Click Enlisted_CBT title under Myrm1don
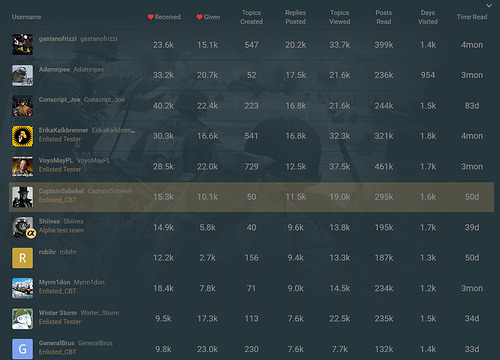Viewport: 500px width, 360px height. click(x=57, y=291)
